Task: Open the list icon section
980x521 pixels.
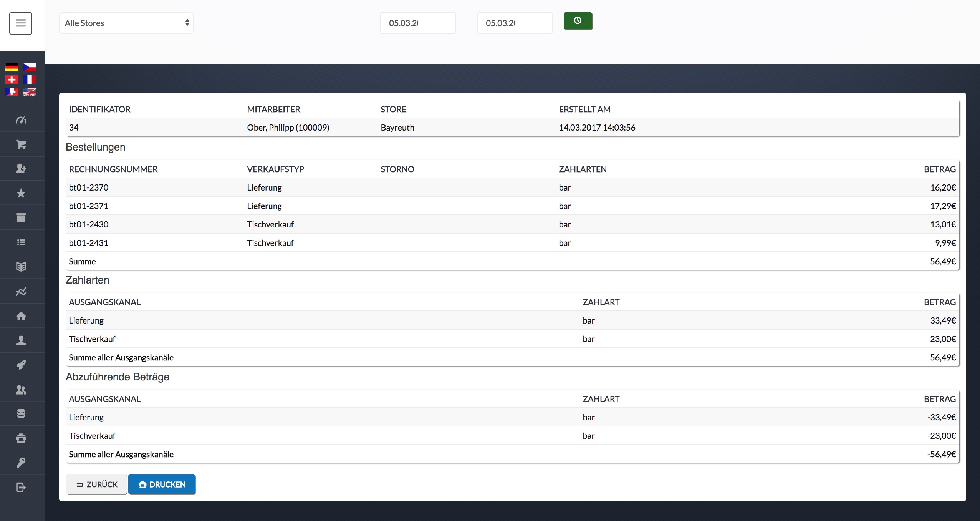Action: point(21,242)
